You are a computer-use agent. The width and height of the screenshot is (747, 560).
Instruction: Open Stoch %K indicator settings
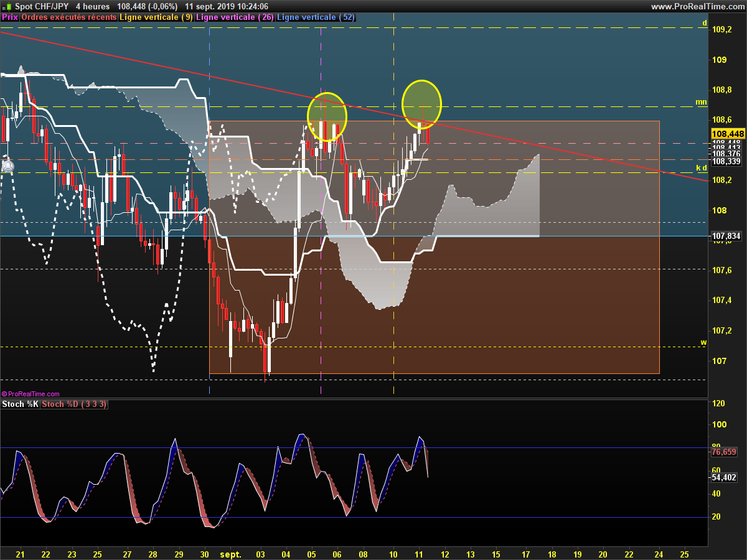[x=21, y=404]
